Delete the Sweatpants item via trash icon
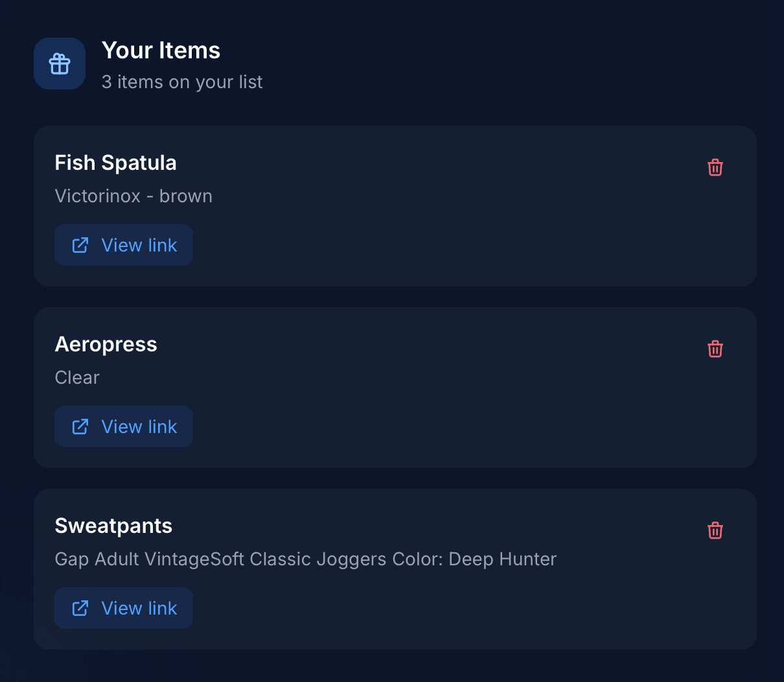The image size is (784, 682). pyautogui.click(x=715, y=530)
